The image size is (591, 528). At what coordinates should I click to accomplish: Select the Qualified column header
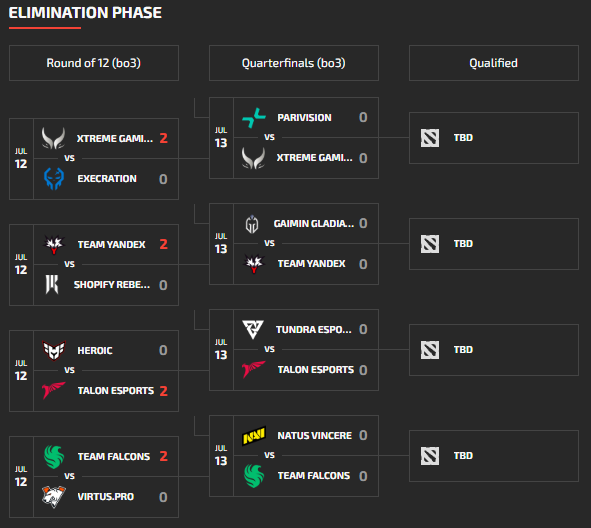494,63
